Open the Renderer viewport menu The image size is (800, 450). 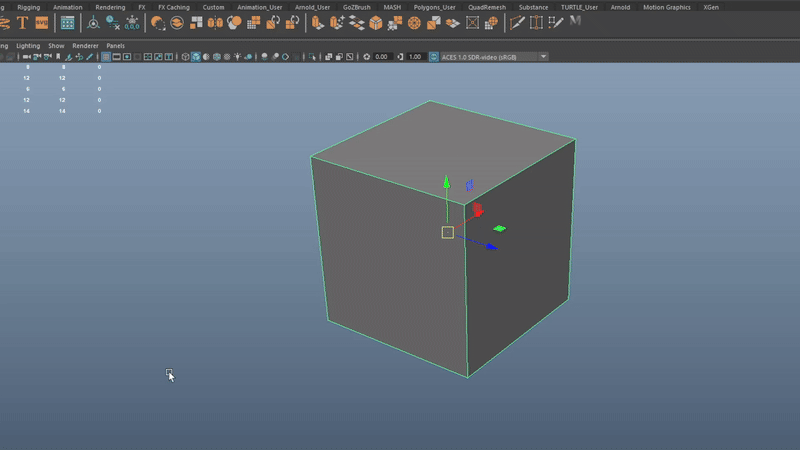pyautogui.click(x=85, y=45)
